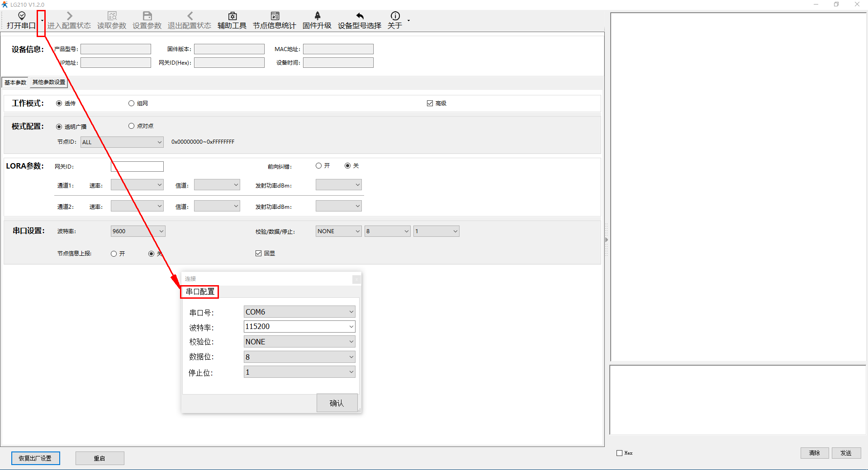Click the 打开串口 toolbar icon

click(x=21, y=16)
